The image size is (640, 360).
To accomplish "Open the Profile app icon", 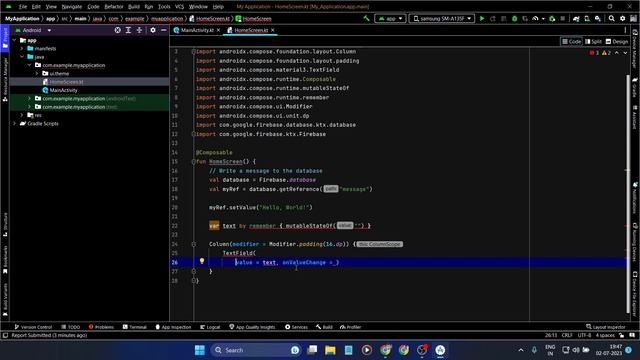I will (x=535, y=18).
